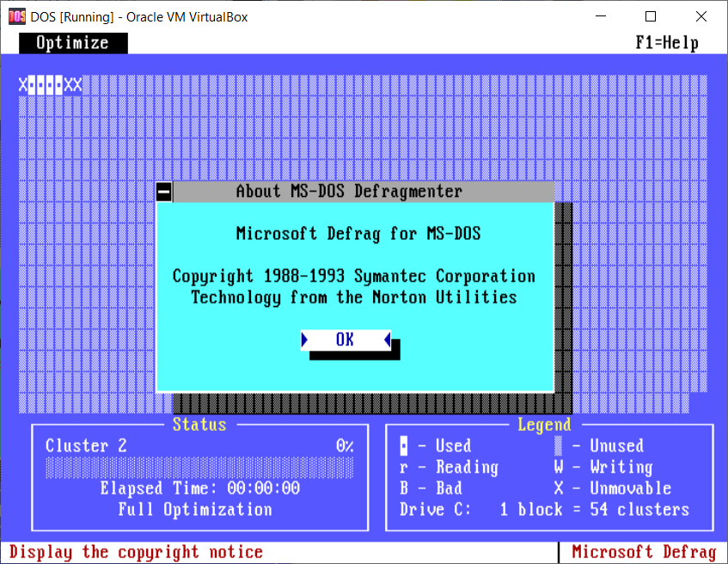Click the last unmovable X block in map
Viewport: 728px width, 564px height.
(77, 85)
